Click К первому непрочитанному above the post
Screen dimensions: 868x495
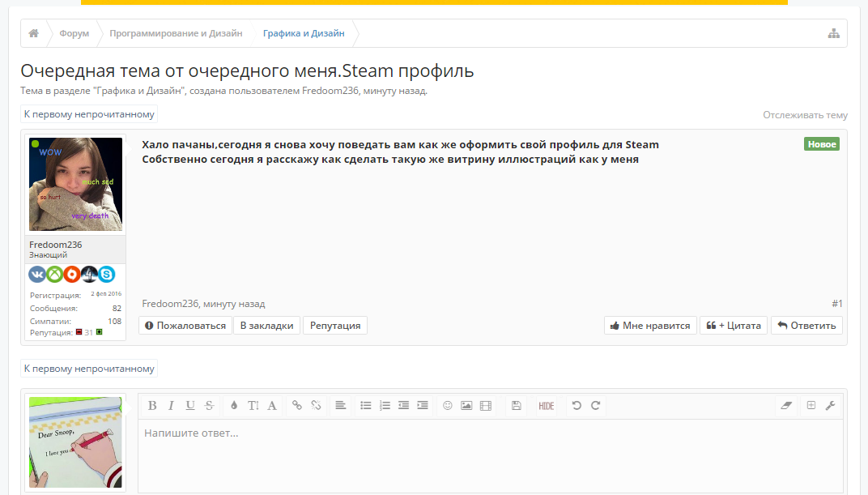89,114
